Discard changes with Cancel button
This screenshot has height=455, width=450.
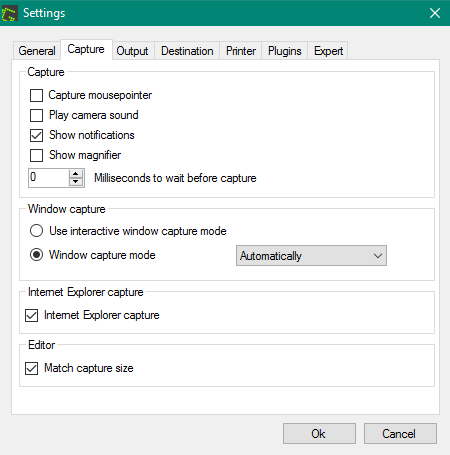click(x=400, y=434)
